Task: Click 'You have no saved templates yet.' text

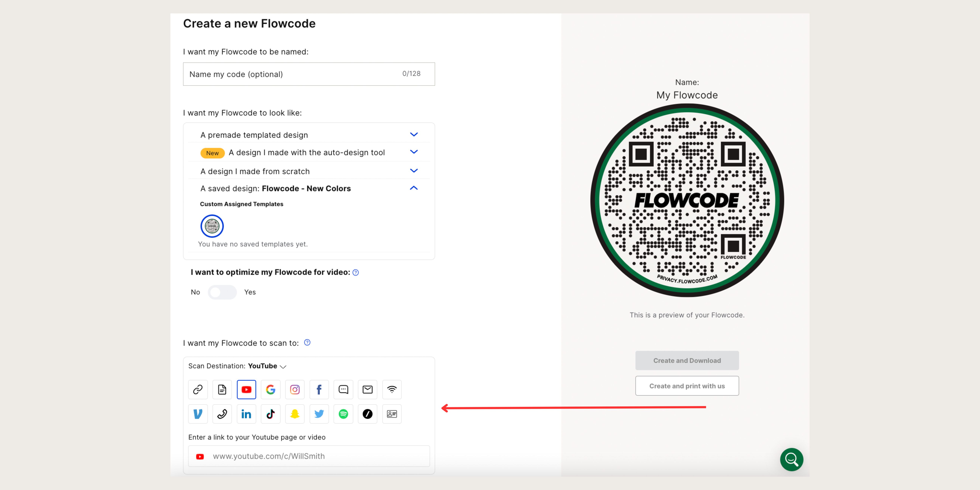Action: 253,244
